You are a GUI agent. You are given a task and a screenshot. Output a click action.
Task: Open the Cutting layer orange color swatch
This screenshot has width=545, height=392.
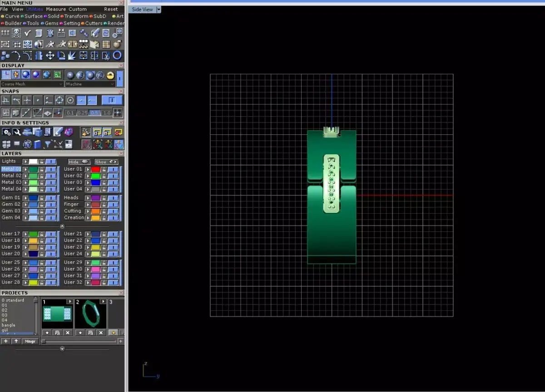click(x=95, y=211)
